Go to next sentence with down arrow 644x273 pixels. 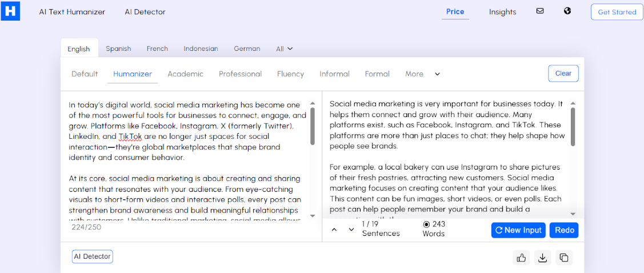tap(351, 230)
